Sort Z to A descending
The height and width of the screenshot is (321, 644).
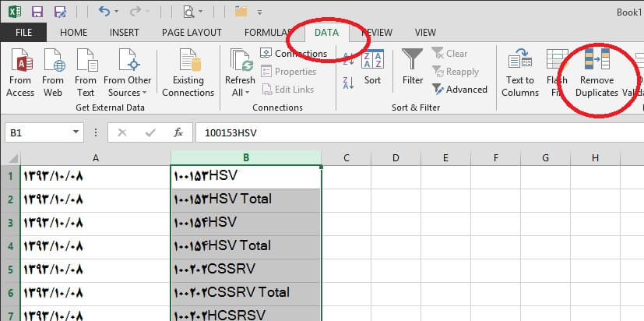coord(348,83)
